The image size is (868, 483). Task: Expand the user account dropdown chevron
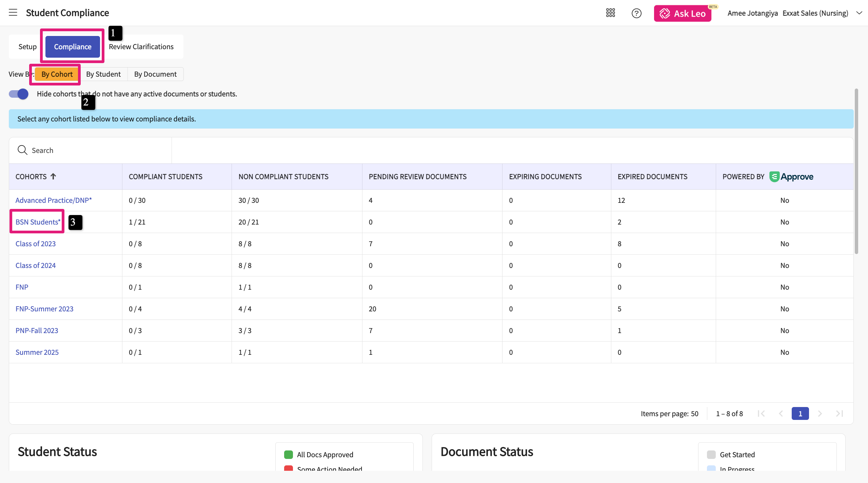tap(859, 13)
